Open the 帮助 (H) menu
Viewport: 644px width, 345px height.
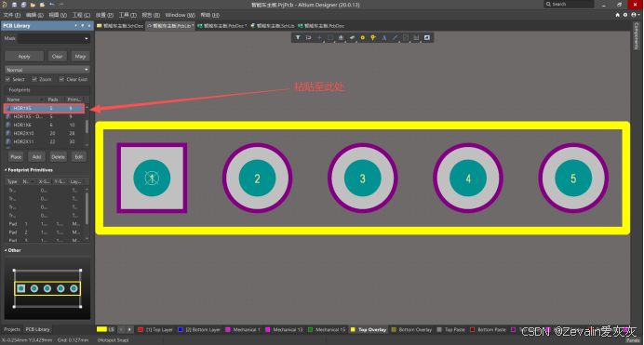click(x=210, y=15)
